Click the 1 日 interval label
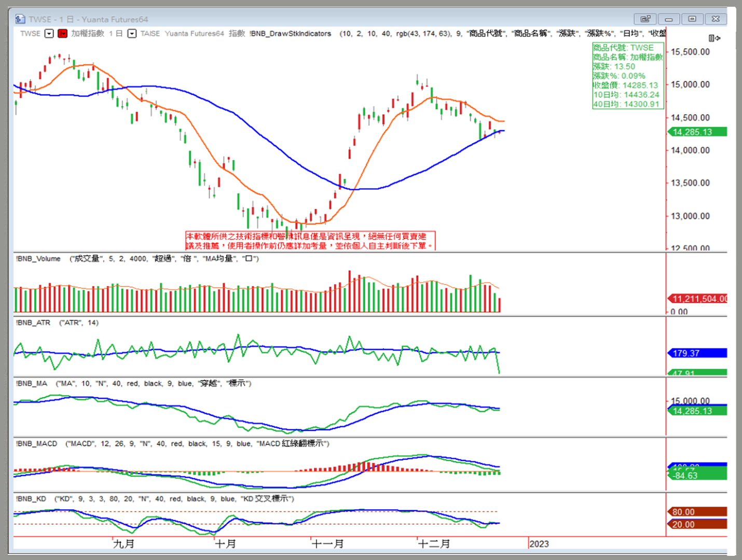 (116, 34)
